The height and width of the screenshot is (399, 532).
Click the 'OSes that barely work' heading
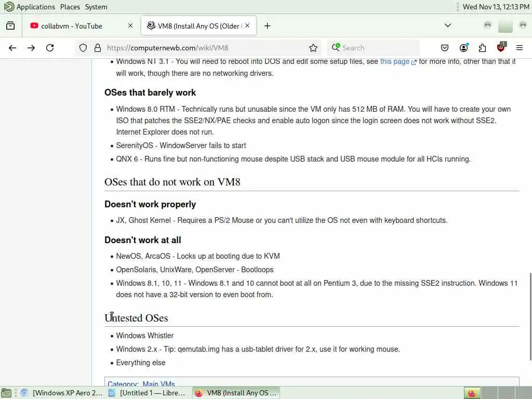click(x=150, y=92)
